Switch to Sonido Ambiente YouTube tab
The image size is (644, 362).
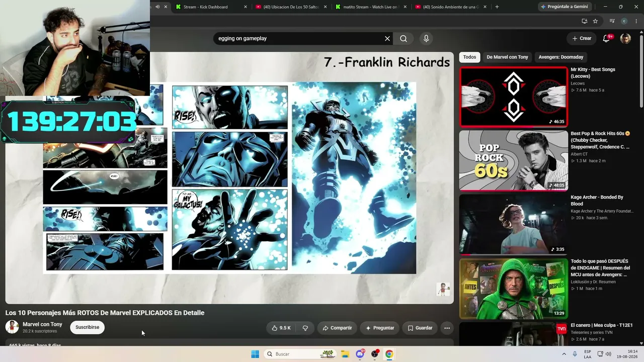(451, 7)
